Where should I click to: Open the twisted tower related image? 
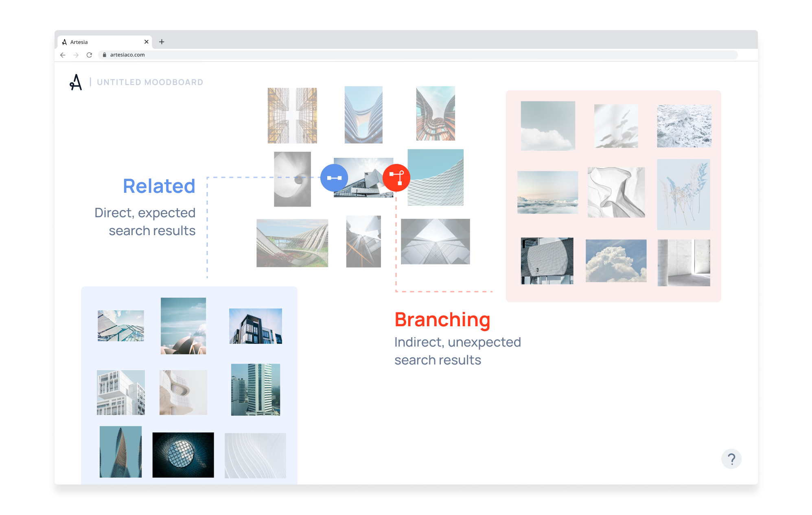click(x=121, y=452)
